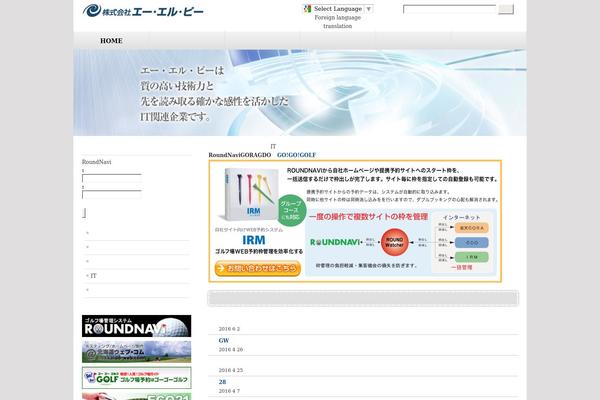This screenshot has width=600, height=400.
Task: Click the green group course badge
Action: click(291, 210)
